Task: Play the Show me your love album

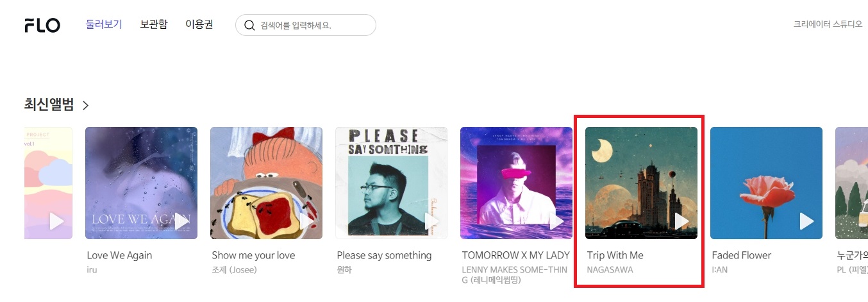Action: click(x=306, y=221)
